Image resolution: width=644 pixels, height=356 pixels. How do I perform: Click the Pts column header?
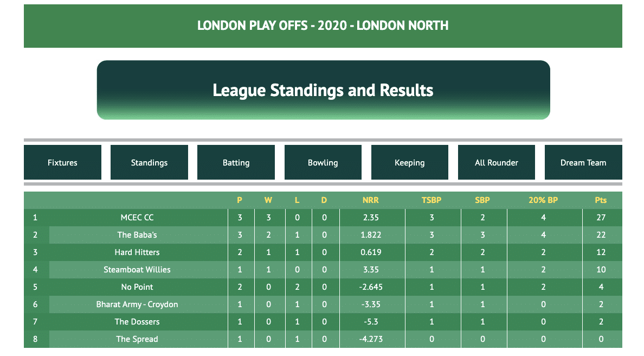pos(601,200)
